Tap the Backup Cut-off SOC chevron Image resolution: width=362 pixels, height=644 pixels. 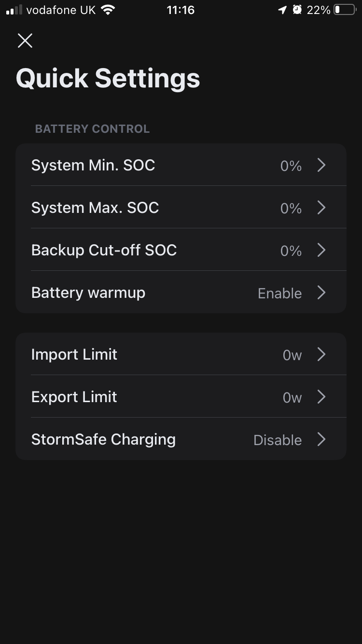(x=321, y=251)
